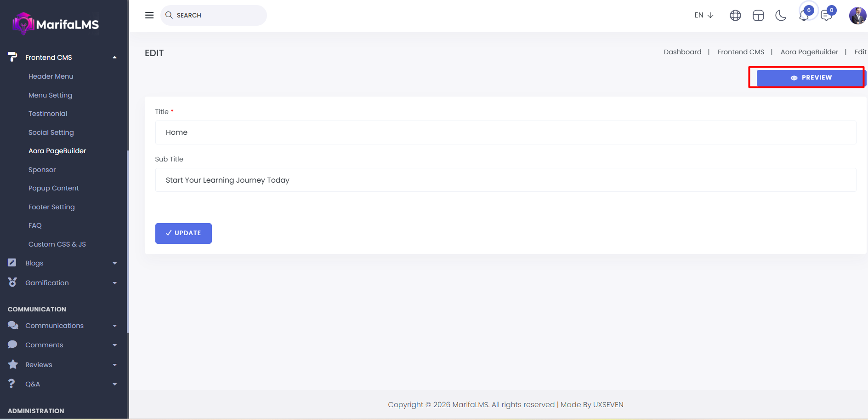This screenshot has width=868, height=420.
Task: Open the Header Menu sidebar item
Action: [51, 76]
